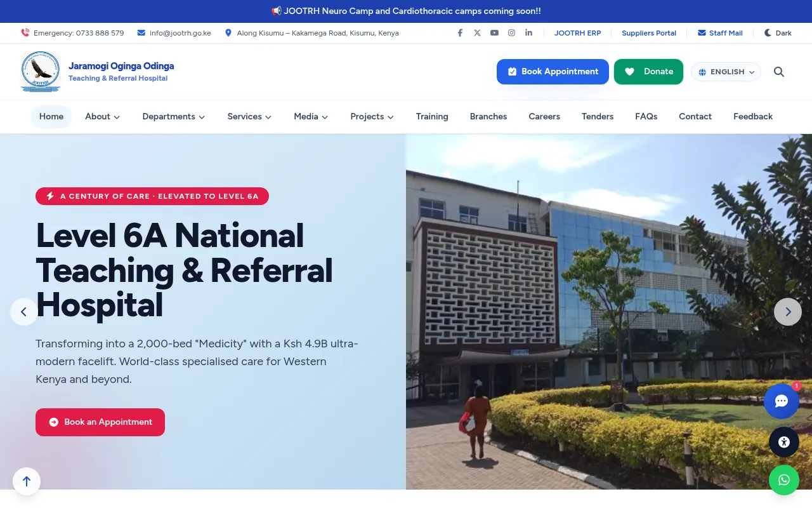Expand the Services menu

click(249, 117)
